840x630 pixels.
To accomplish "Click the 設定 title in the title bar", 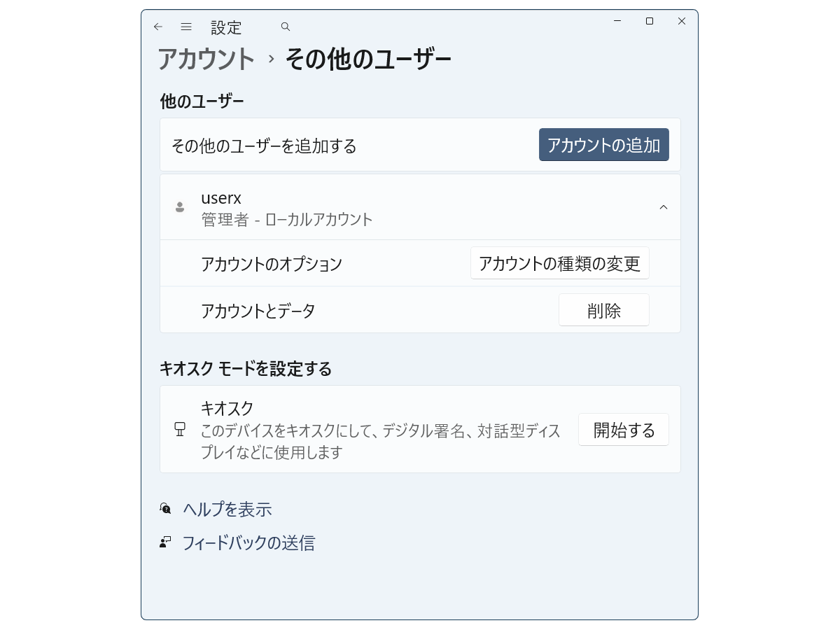I will coord(225,27).
